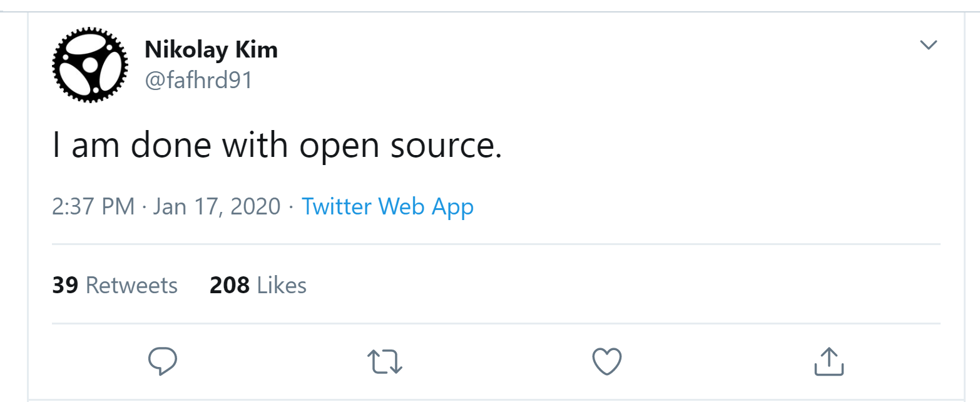This screenshot has width=980, height=402.
Task: View the 208 Likes list
Action: point(257,285)
